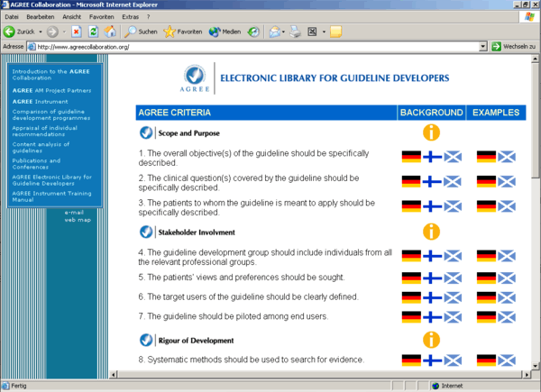Click German background flag for criterion 5
Viewport: 541px width, 392px height.
coord(411,278)
